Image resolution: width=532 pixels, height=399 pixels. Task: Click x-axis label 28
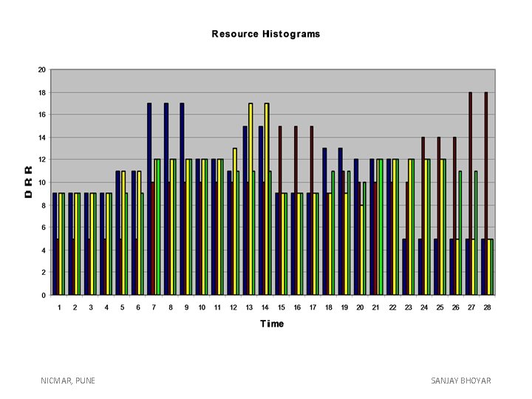487,307
